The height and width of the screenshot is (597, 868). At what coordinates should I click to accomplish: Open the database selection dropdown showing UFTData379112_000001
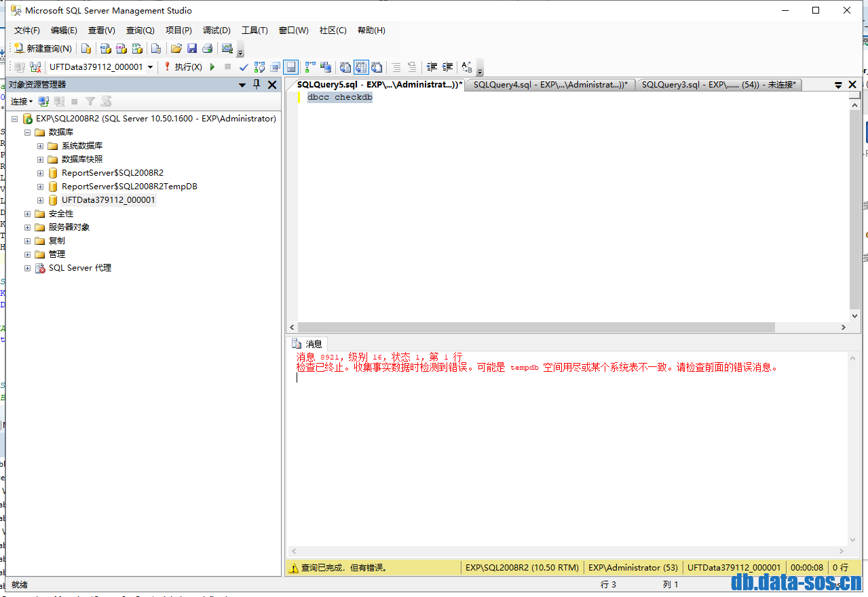tap(151, 67)
